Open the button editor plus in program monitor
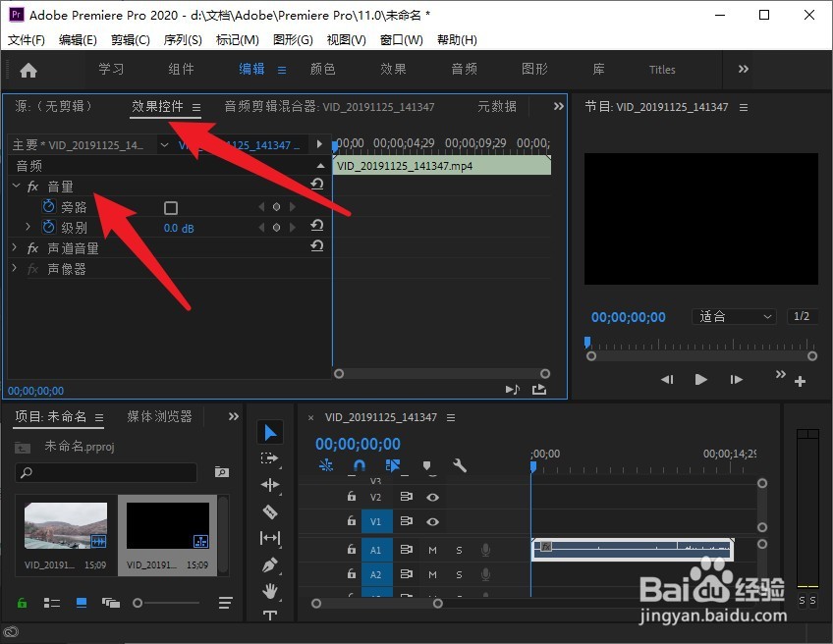This screenshot has width=833, height=644. click(x=800, y=381)
